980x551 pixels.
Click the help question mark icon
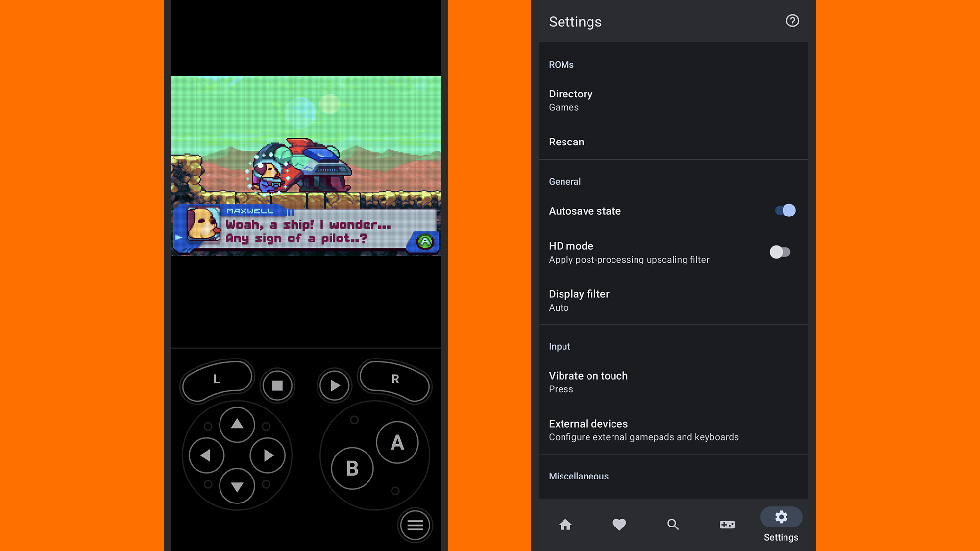tap(792, 21)
